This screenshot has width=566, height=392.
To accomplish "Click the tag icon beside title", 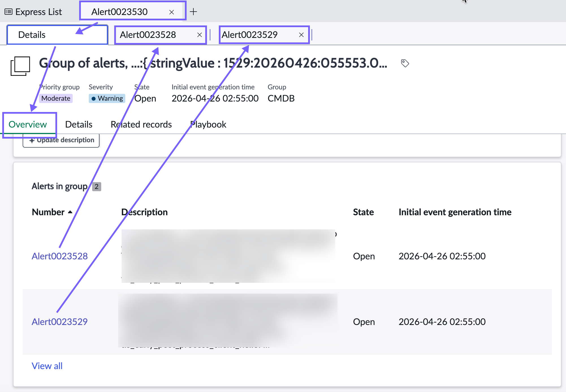I will pos(405,63).
